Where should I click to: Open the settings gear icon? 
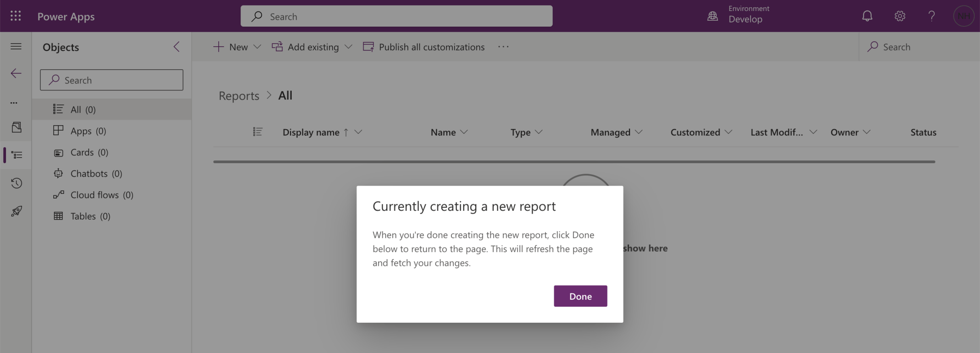click(x=899, y=16)
